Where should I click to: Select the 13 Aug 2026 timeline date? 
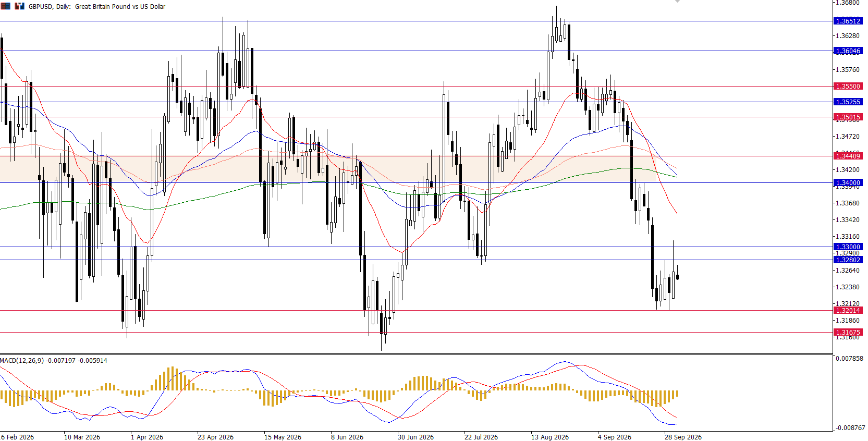click(x=550, y=437)
